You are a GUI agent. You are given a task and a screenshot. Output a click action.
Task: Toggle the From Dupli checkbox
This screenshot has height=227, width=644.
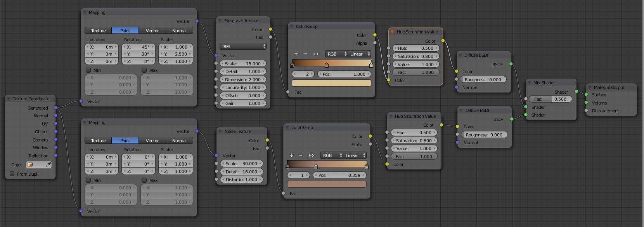pos(12,174)
